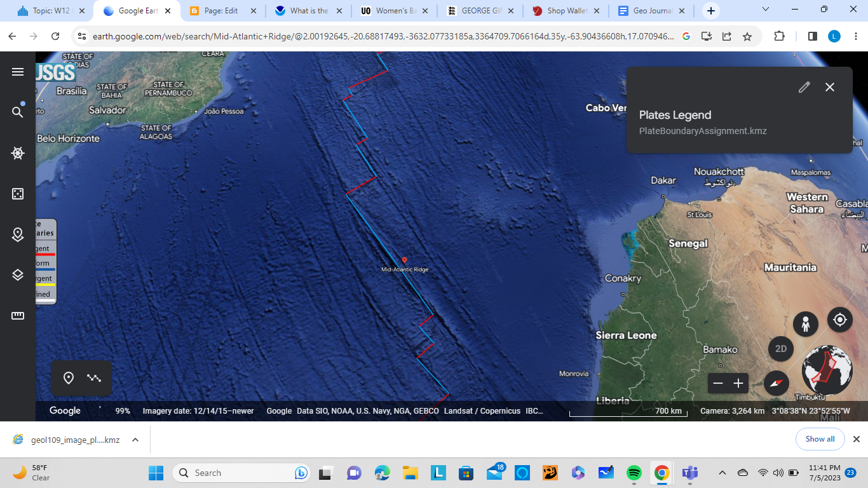Click the site information icon in address bar
The height and width of the screenshot is (488, 868).
[81, 37]
